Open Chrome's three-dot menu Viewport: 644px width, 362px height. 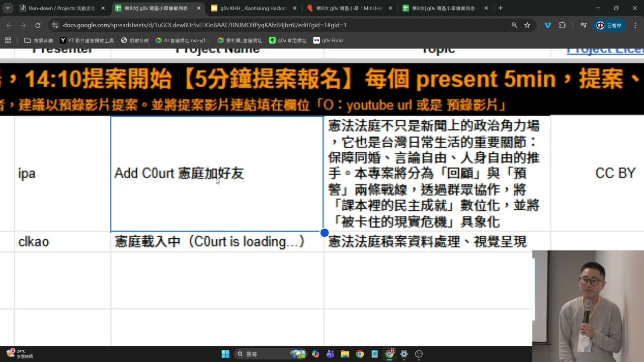[635, 25]
